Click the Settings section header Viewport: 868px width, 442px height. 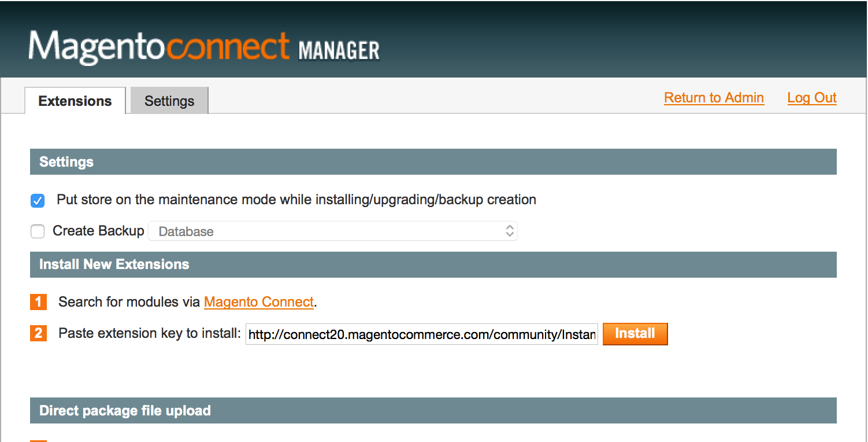pos(433,162)
